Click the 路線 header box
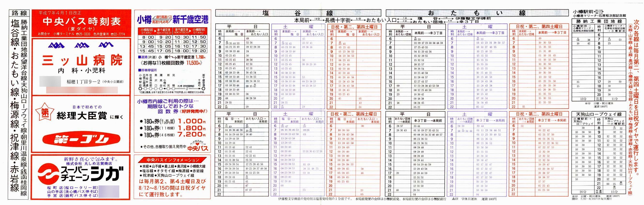 (19, 13)
